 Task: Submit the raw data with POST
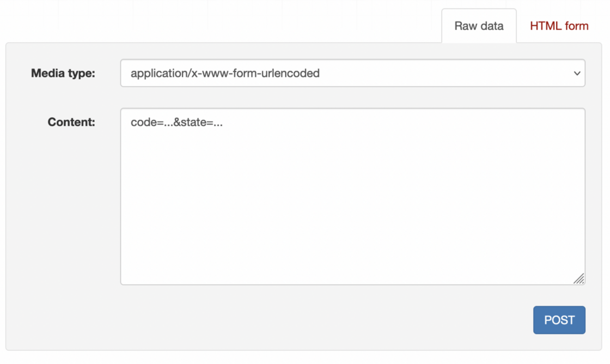(559, 320)
